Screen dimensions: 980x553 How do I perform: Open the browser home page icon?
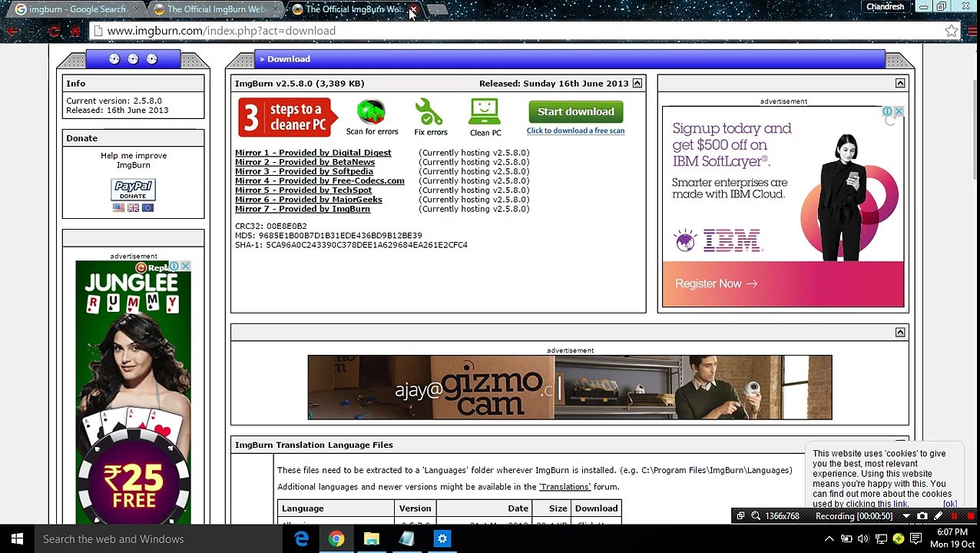pyautogui.click(x=74, y=31)
